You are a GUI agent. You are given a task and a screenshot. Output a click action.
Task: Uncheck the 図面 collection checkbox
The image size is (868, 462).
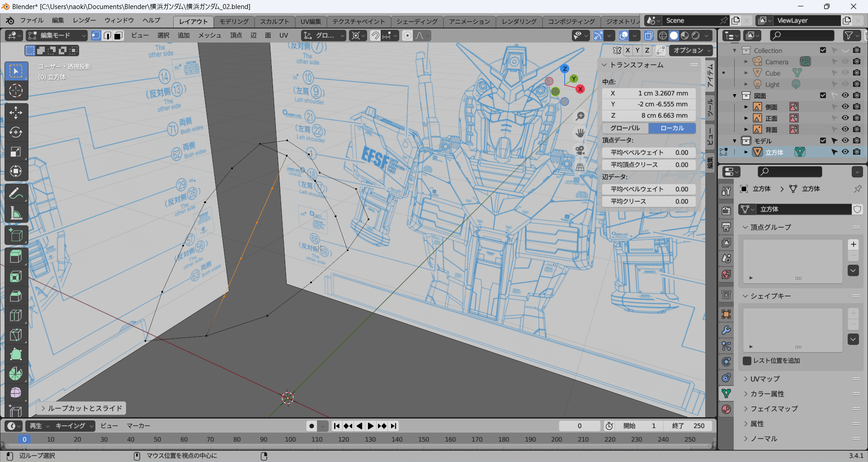click(823, 95)
